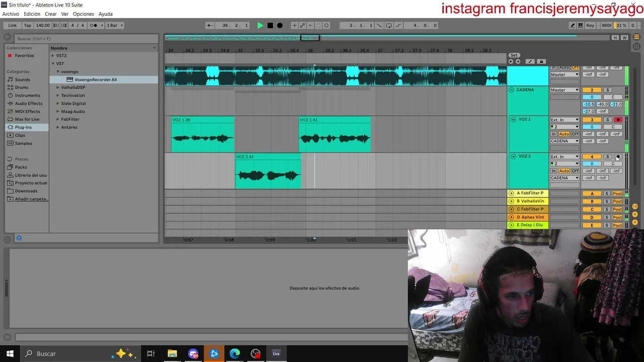Fold the CADENA group track
The height and width of the screenshot is (362, 644).
click(x=511, y=90)
